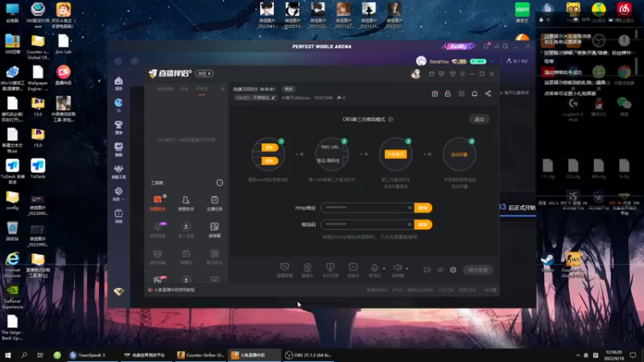Click the notification bell in companion header

(474, 93)
